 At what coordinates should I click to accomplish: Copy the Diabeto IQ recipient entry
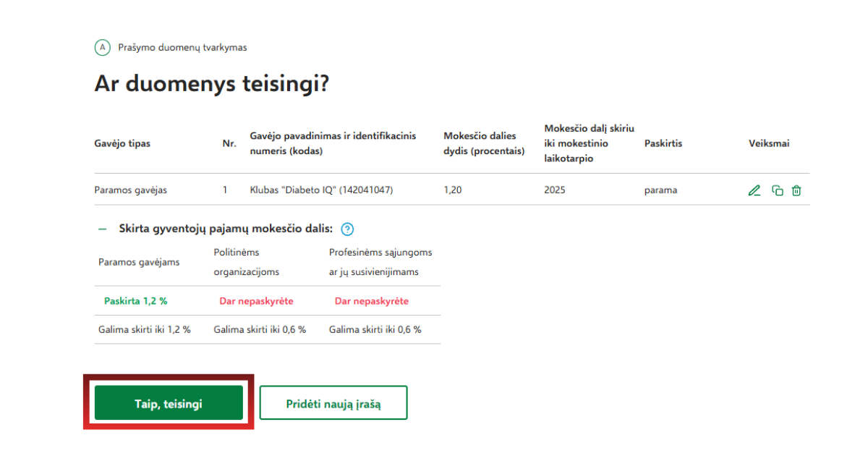[778, 190]
